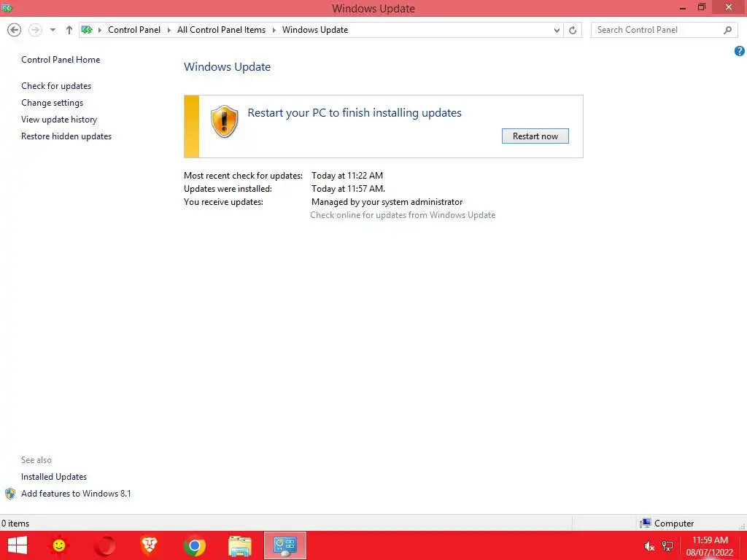Viewport: 747px width, 560px height.
Task: Click the Control Panel taskbar button
Action: pyautogui.click(x=285, y=545)
